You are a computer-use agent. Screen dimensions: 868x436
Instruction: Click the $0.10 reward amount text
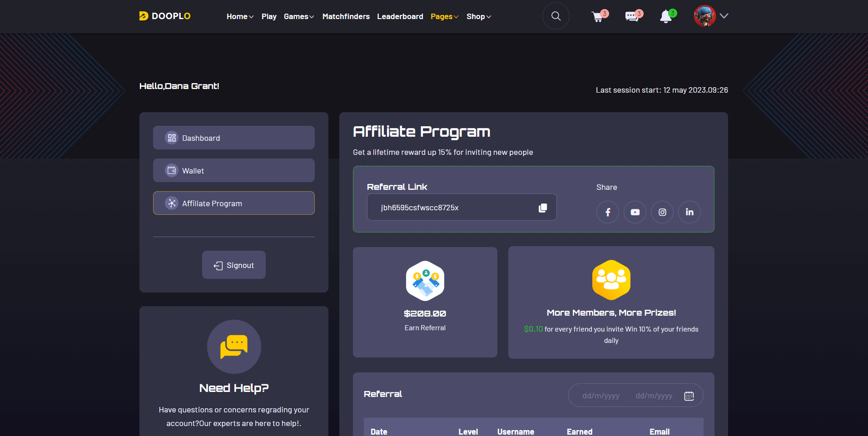(534, 329)
